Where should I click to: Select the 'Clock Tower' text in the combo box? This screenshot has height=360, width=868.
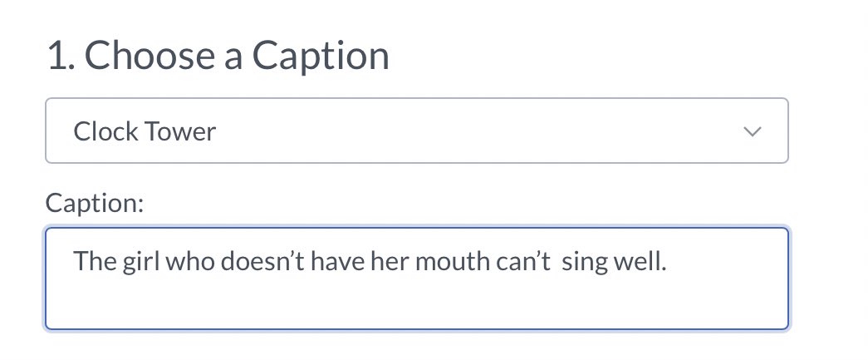145,131
